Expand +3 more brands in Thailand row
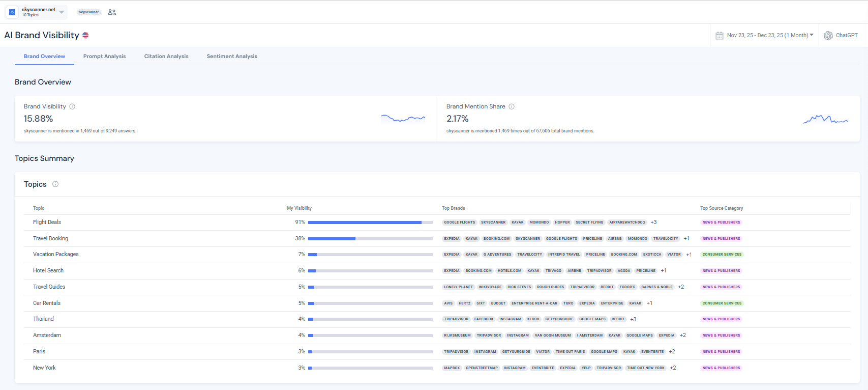Screen dimensions: 868x390 coord(633,319)
